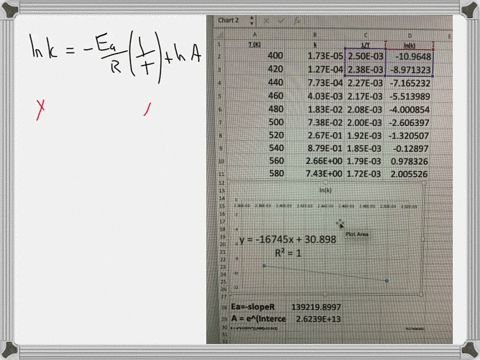Select the k header cell in column B

click(315, 45)
